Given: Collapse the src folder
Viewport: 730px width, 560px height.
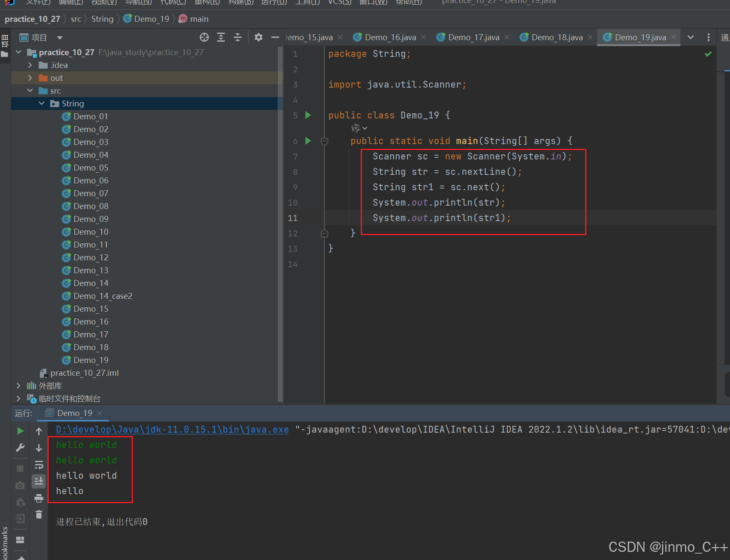Looking at the screenshot, I should click(30, 91).
